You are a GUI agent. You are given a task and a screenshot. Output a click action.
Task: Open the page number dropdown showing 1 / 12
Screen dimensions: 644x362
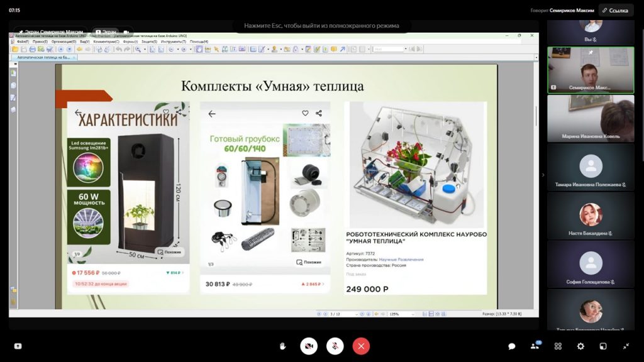point(356,314)
